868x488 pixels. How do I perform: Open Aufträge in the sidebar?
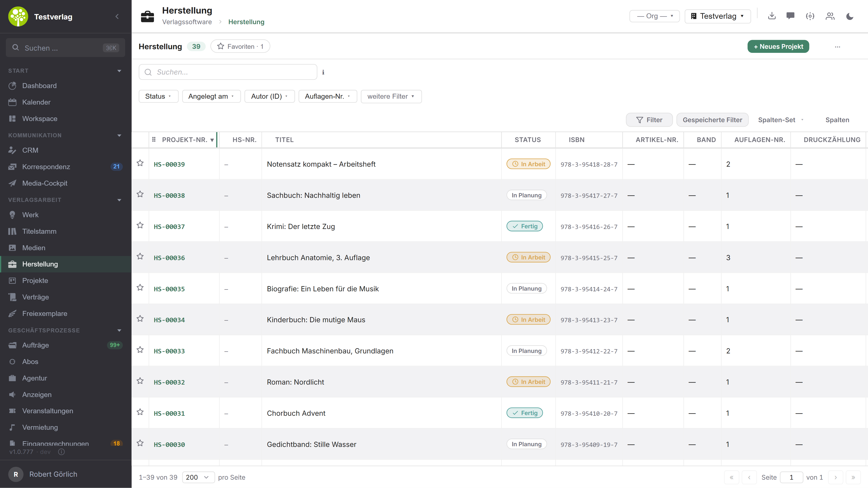point(66,345)
